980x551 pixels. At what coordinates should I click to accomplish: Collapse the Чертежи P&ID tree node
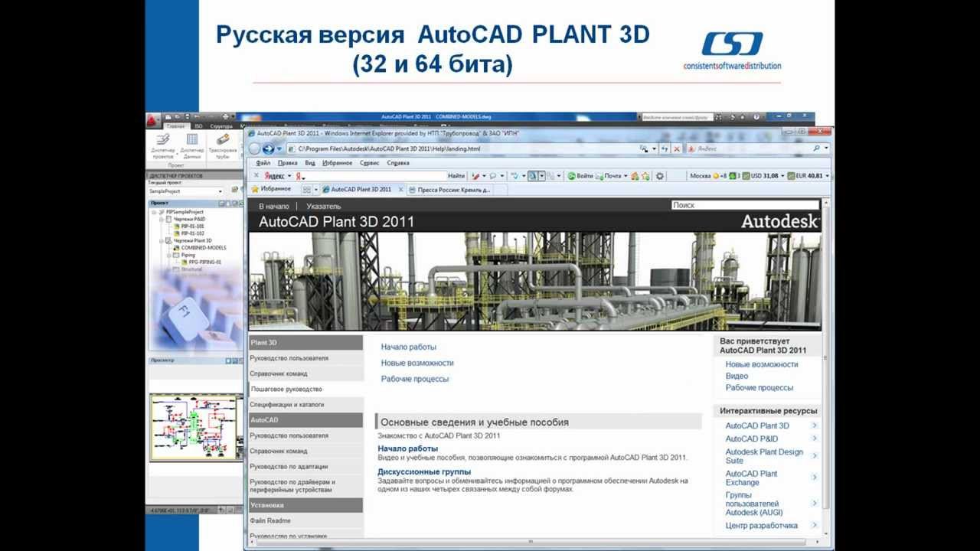162,219
